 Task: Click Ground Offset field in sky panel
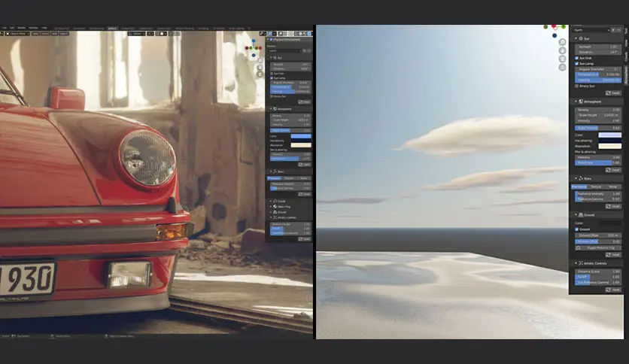(x=598, y=235)
